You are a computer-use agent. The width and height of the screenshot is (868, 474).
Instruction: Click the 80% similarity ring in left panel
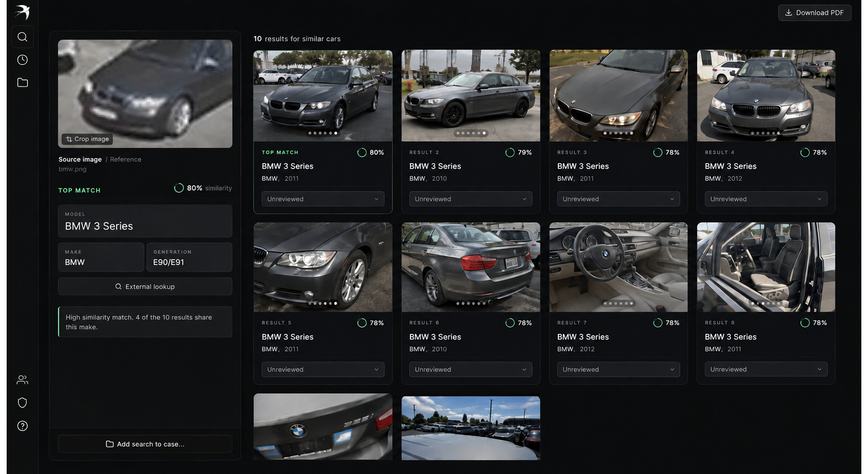179,188
